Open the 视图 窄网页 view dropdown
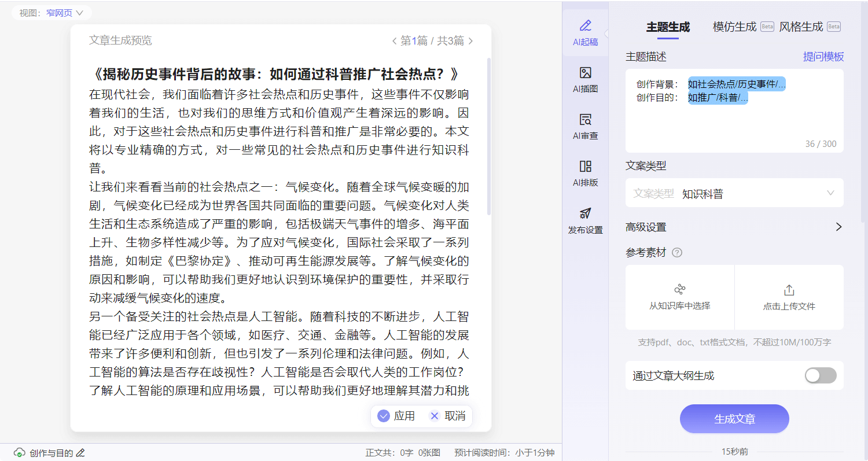This screenshot has width=868, height=461. pyautogui.click(x=52, y=13)
